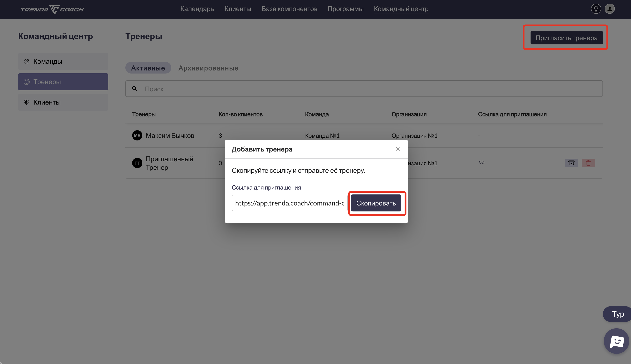This screenshot has height=364, width=631.
Task: Select the Активные tab
Action: pyautogui.click(x=148, y=68)
